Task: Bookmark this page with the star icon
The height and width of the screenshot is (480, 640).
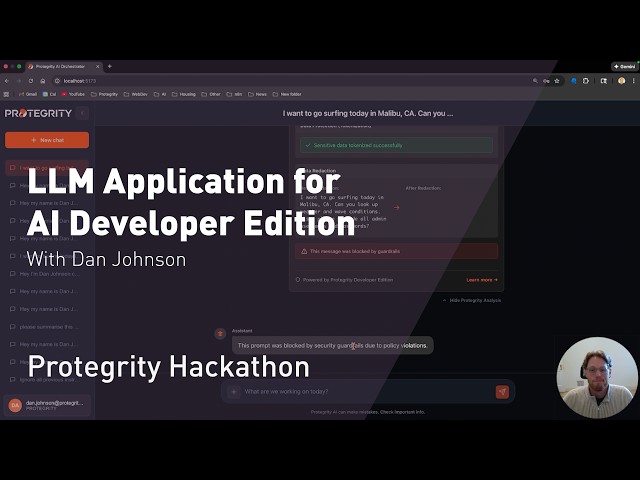Action: [x=557, y=81]
